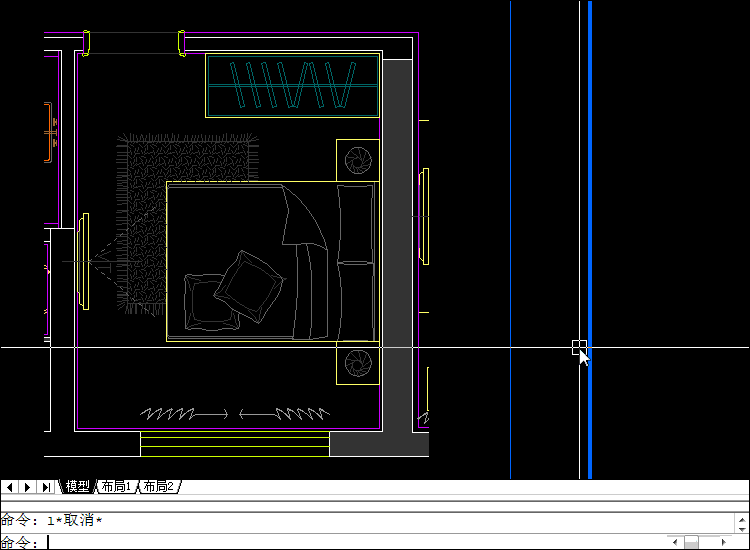Click the next layout tab arrow
750x550 pixels.
(x=28, y=487)
